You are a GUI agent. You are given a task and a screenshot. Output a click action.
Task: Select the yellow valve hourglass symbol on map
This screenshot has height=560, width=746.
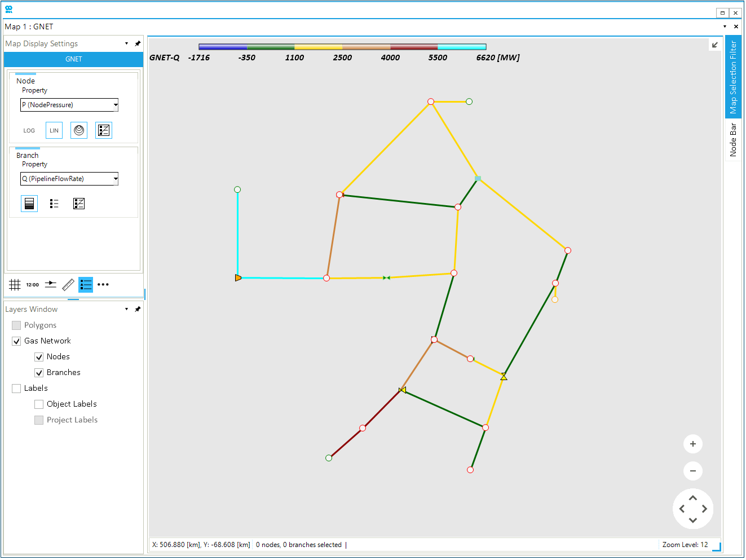click(504, 376)
